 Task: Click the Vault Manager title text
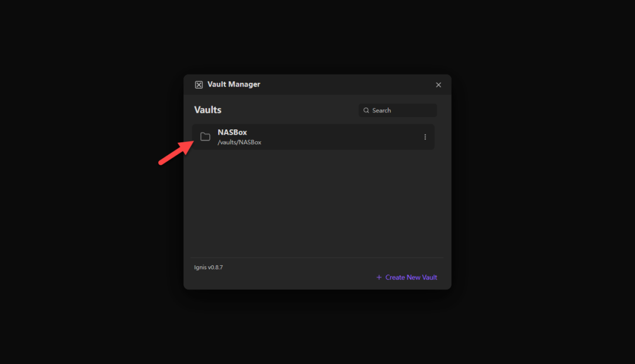(233, 84)
